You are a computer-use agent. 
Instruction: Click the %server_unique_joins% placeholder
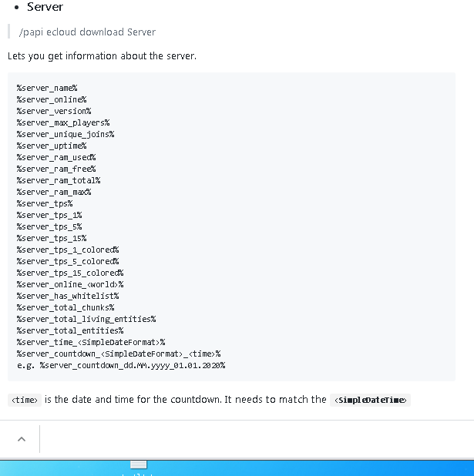coord(66,134)
